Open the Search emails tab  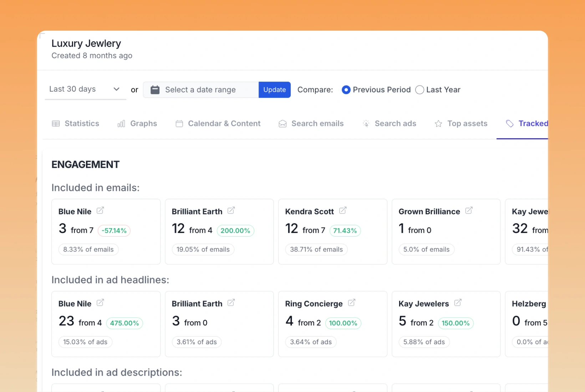point(311,124)
